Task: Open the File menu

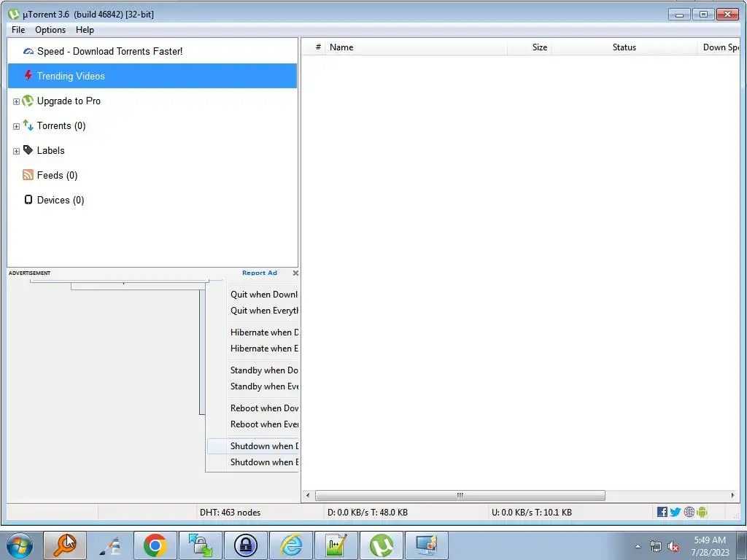Action: click(18, 29)
